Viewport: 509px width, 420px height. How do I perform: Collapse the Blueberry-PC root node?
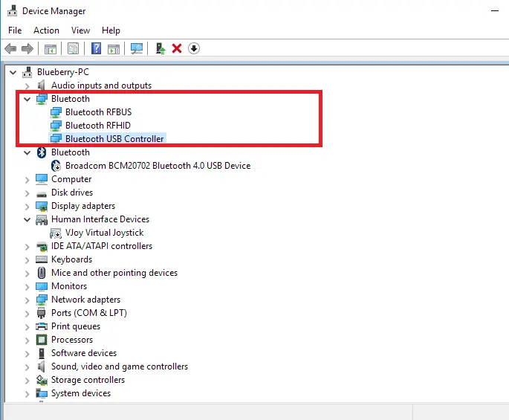click(x=13, y=72)
